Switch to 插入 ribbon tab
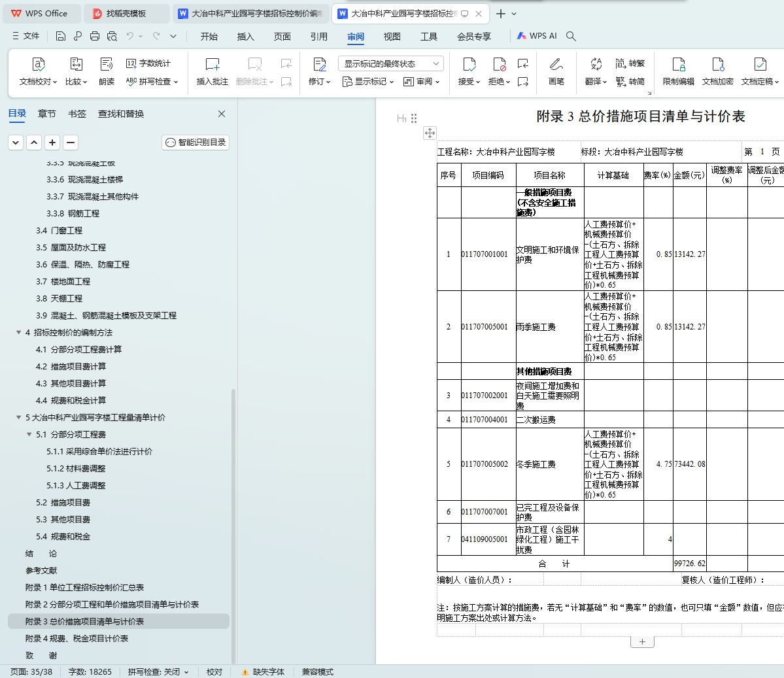The image size is (784, 678). [245, 37]
